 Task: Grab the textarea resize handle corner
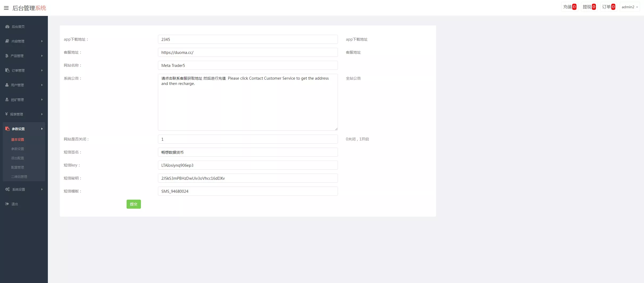[x=336, y=129]
